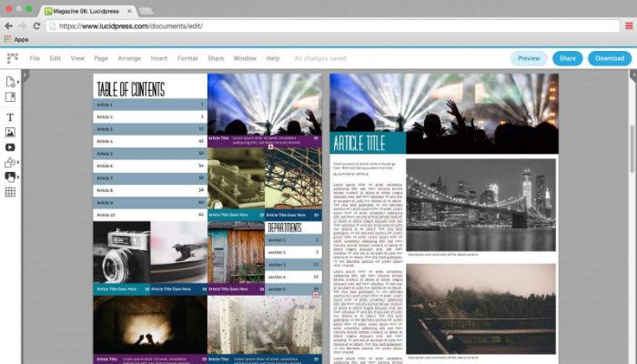
Task: Open the View menu
Action: click(77, 58)
